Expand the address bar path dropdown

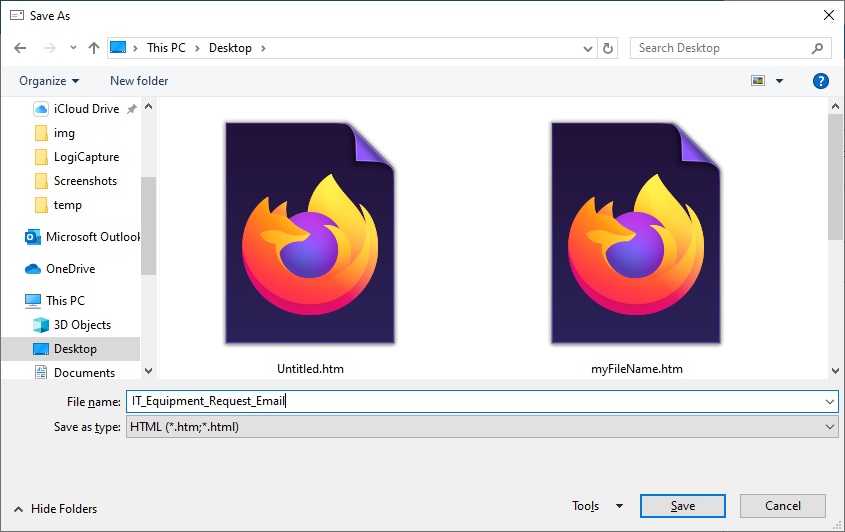point(587,49)
